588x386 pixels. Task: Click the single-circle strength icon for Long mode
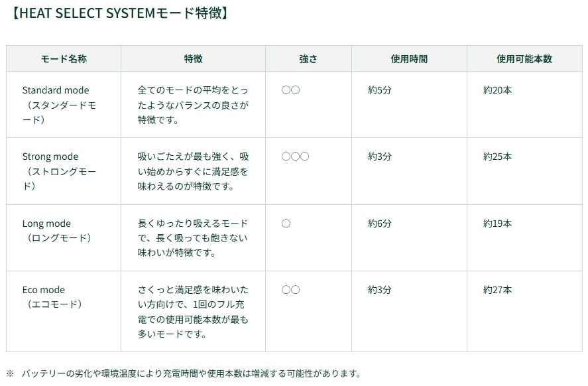click(x=286, y=224)
